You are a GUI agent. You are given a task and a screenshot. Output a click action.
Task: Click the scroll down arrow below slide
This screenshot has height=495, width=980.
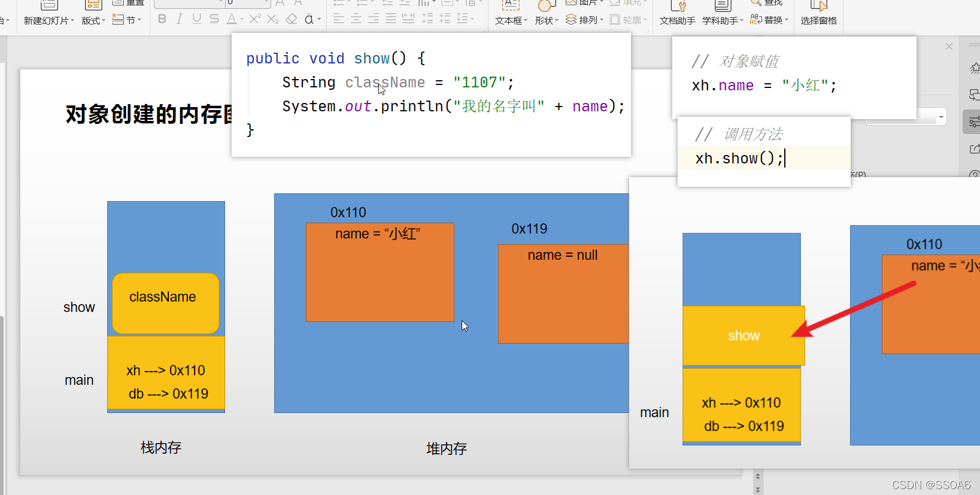tap(758, 490)
